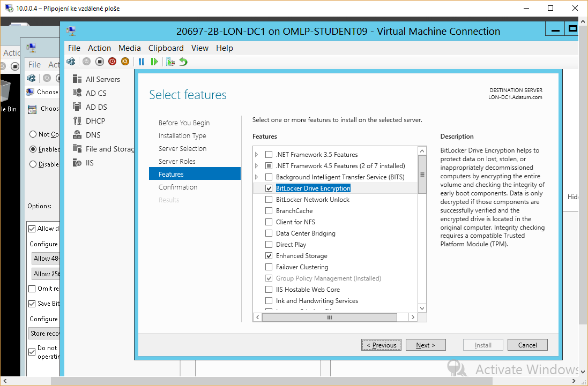Image resolution: width=588 pixels, height=386 pixels.
Task: Go to Installation Type step
Action: pos(182,135)
